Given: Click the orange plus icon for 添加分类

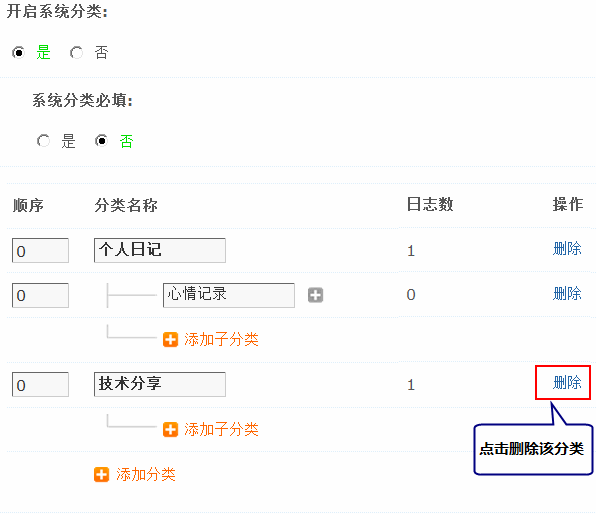Looking at the screenshot, I should point(101,474).
